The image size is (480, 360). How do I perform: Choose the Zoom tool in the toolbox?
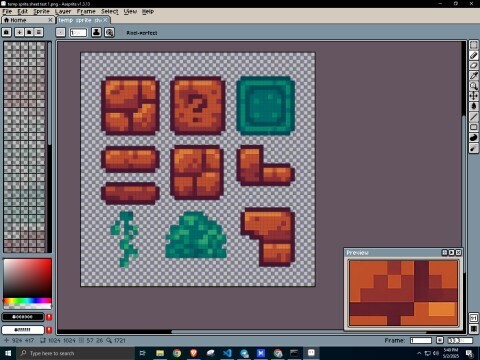coord(474,86)
